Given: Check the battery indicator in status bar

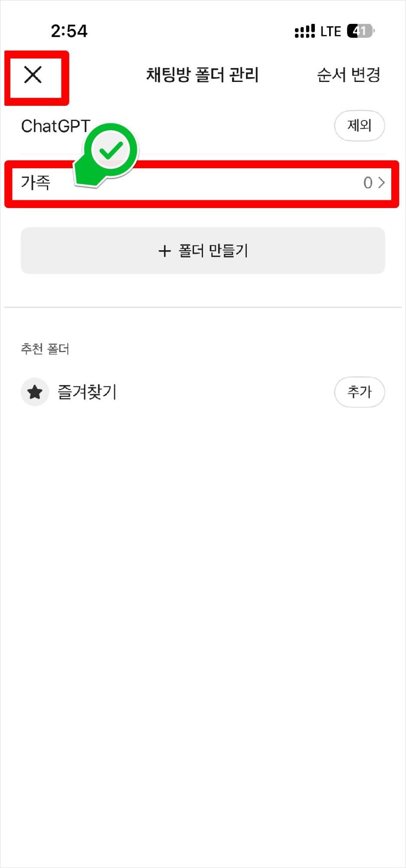Looking at the screenshot, I should [x=360, y=31].
